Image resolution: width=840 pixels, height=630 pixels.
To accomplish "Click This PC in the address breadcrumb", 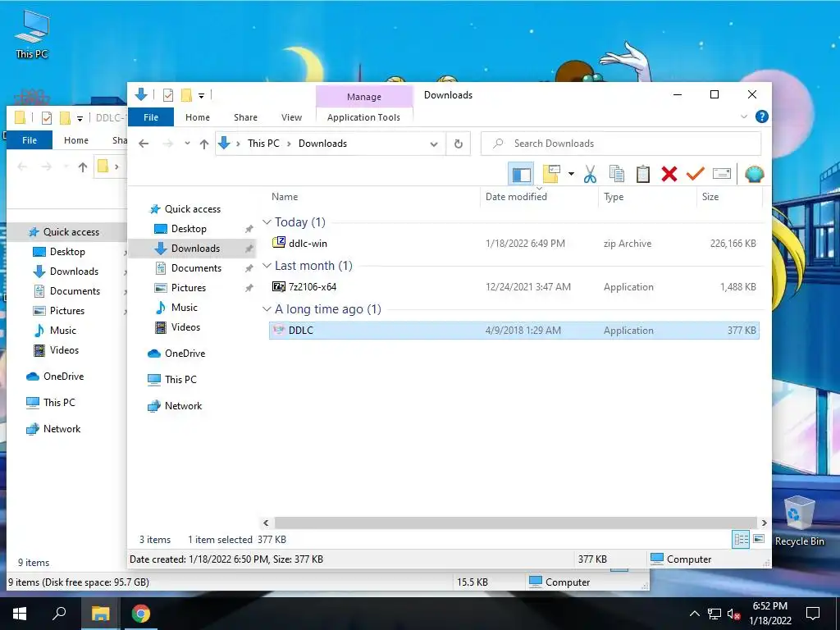I will pyautogui.click(x=263, y=144).
